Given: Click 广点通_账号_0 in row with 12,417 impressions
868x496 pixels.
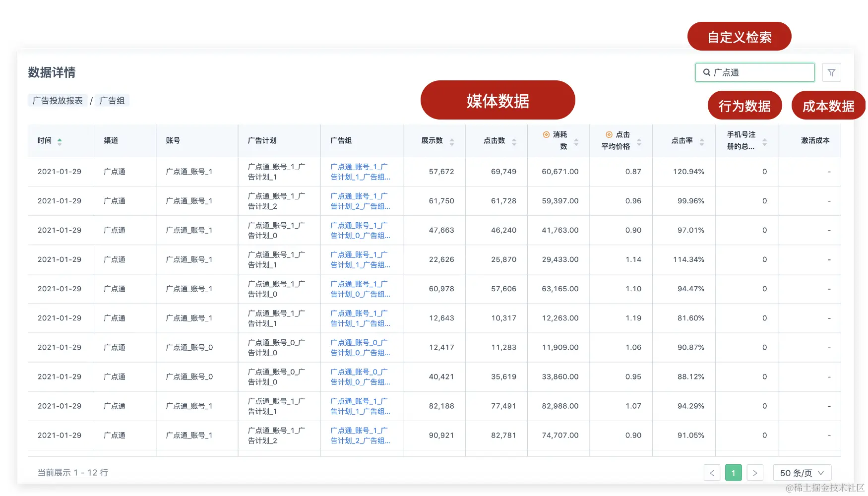Looking at the screenshot, I should [x=189, y=347].
